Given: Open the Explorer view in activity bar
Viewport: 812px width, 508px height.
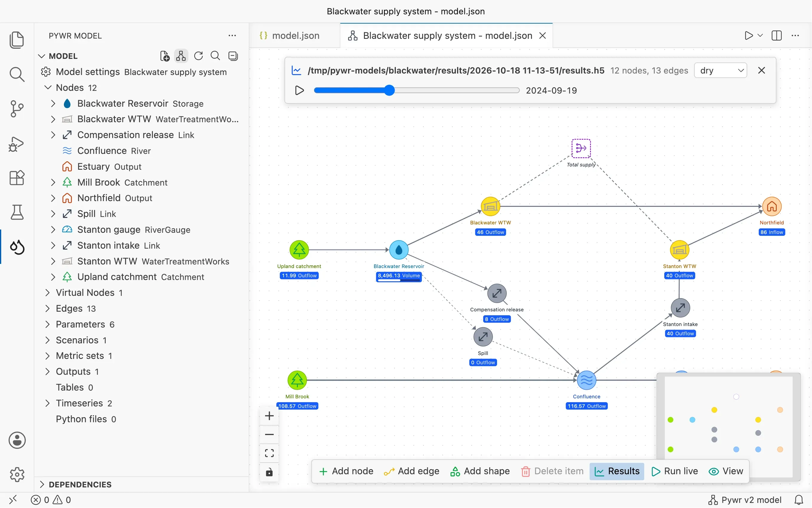Looking at the screenshot, I should pos(17,40).
